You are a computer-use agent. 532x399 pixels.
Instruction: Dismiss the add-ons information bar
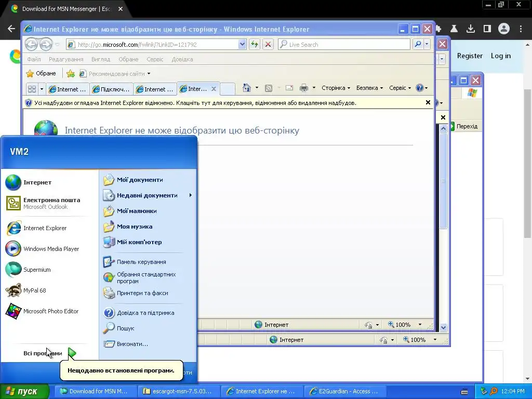click(x=428, y=102)
